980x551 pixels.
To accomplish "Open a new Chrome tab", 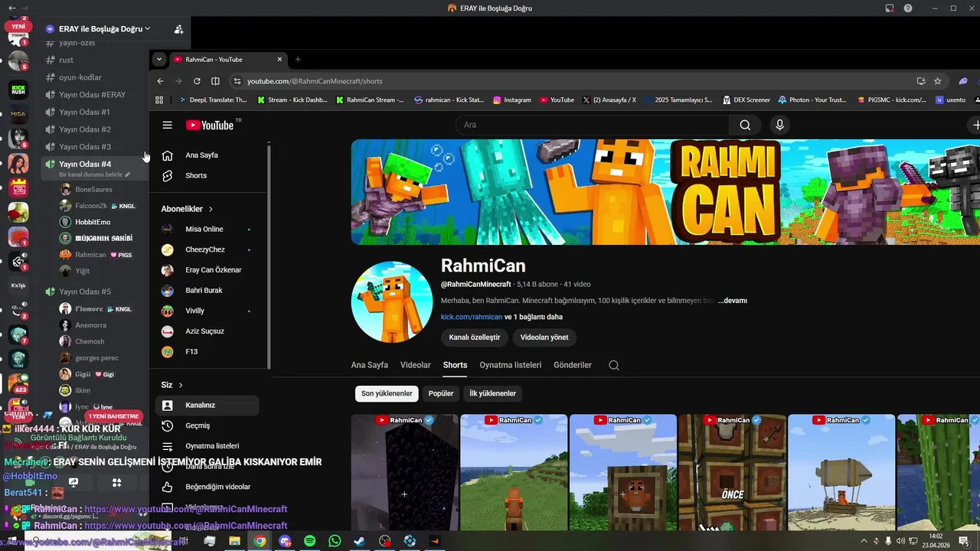I will [298, 60].
